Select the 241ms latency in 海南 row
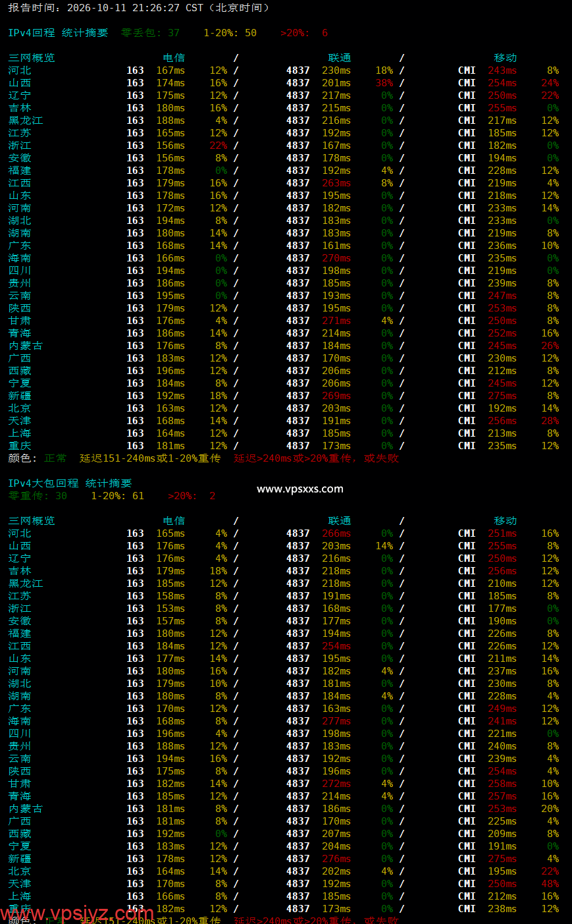This screenshot has height=924, width=572. pyautogui.click(x=502, y=721)
